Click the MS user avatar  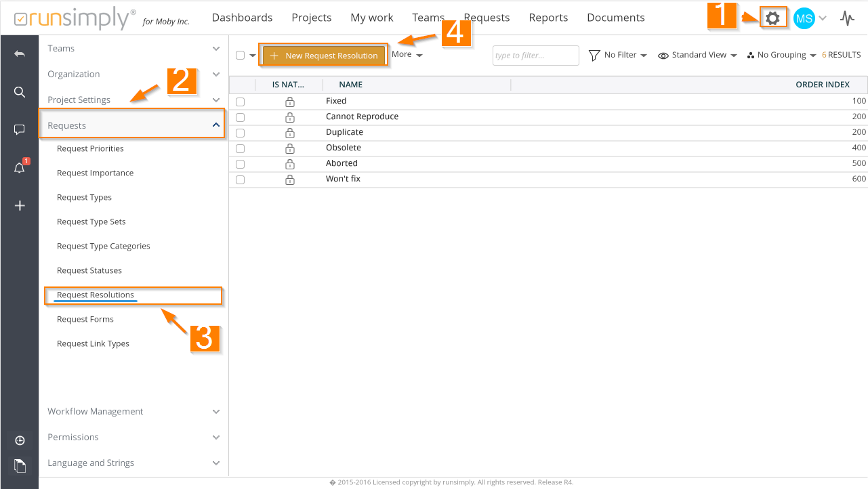point(804,18)
